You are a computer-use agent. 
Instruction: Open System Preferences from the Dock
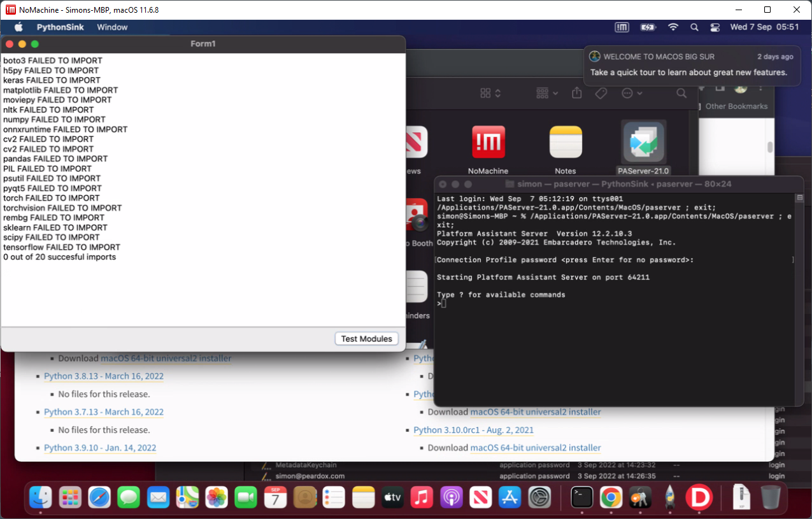coord(540,497)
